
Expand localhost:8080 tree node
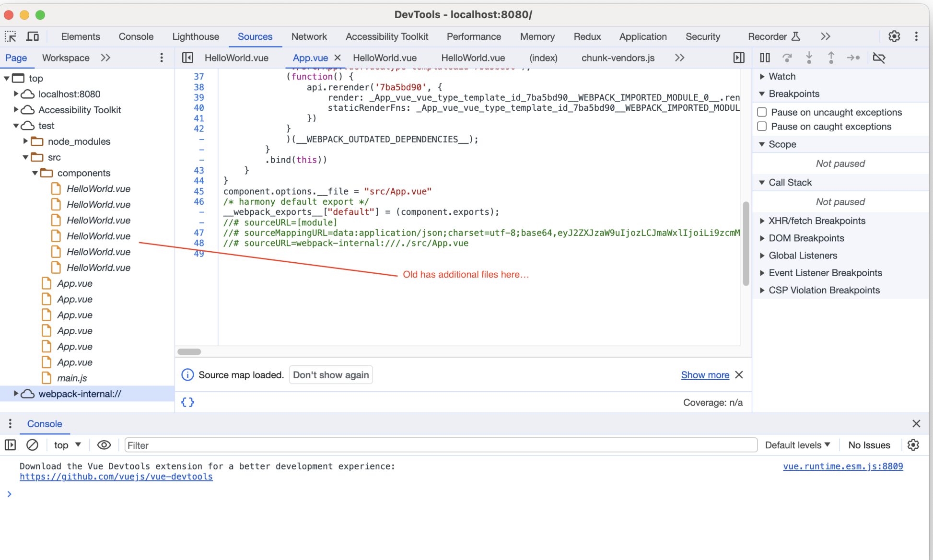[16, 94]
